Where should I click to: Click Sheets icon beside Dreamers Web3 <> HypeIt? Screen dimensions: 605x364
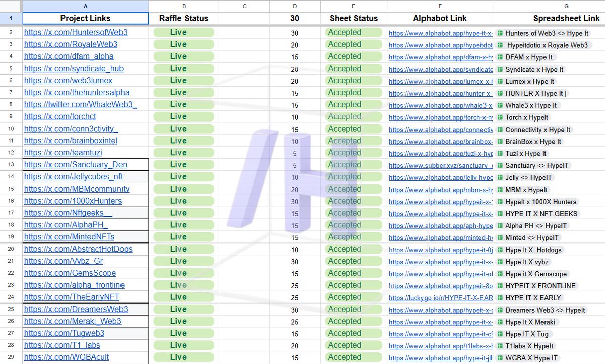[x=500, y=310]
